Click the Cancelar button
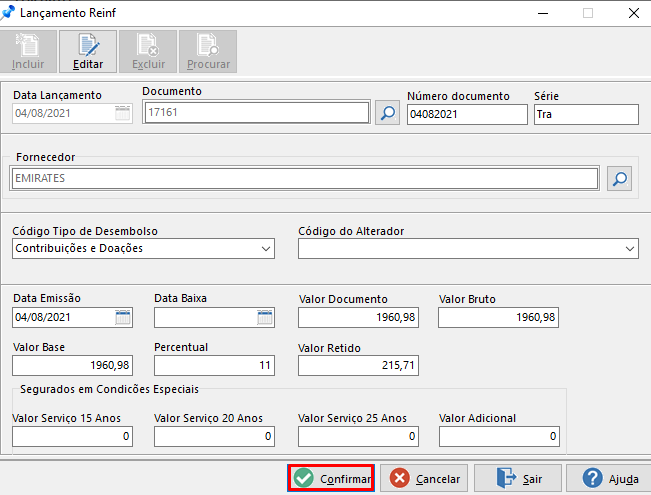 tap(424, 478)
